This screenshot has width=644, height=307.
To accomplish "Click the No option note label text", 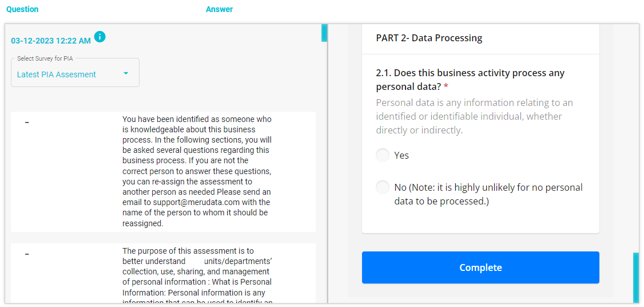I will pyautogui.click(x=488, y=195).
